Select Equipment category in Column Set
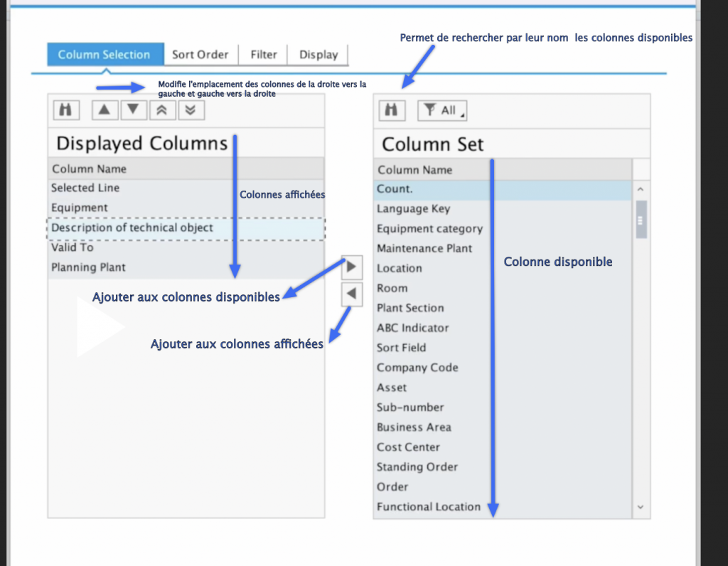 click(x=429, y=229)
